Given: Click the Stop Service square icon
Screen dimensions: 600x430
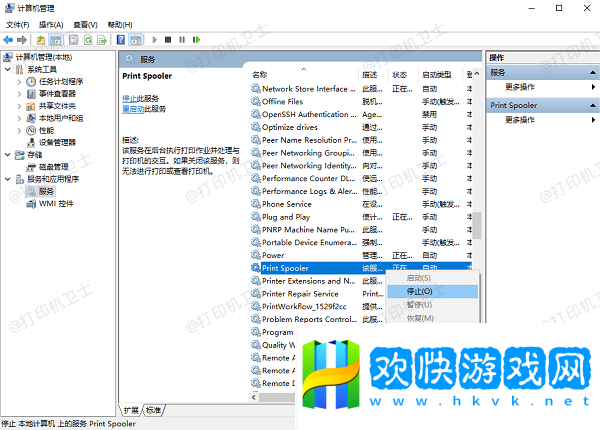Looking at the screenshot, I should (x=168, y=40).
